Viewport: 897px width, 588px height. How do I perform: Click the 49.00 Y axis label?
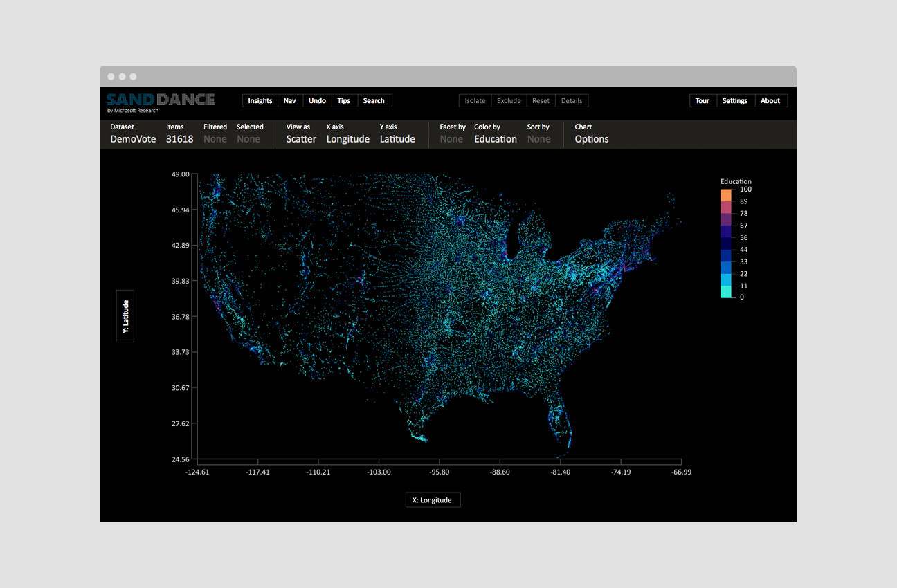point(180,174)
